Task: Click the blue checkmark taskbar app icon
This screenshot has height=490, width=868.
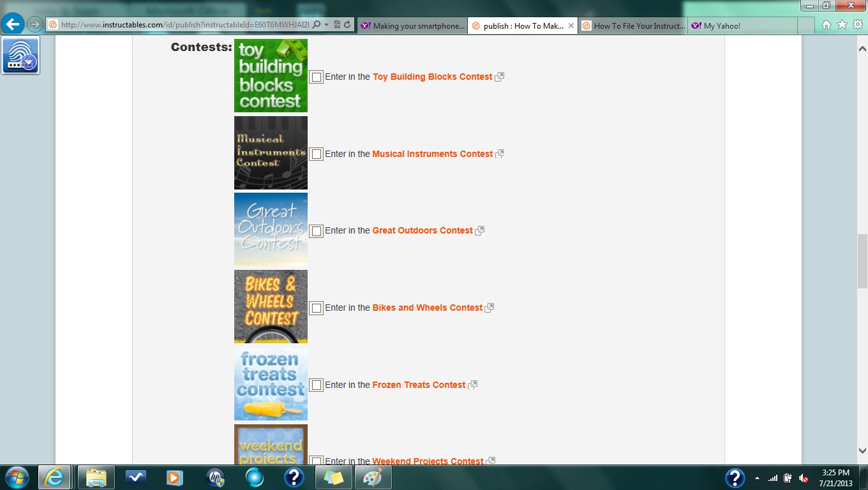Action: click(135, 477)
